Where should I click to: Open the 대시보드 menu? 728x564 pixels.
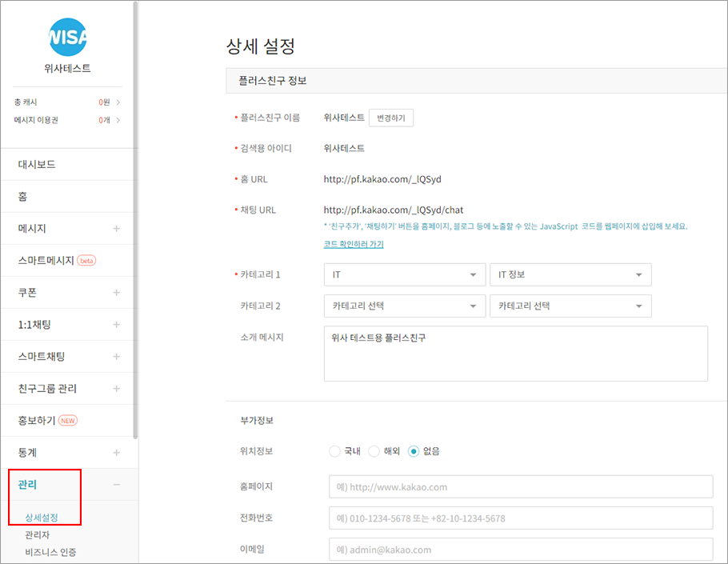coord(68,164)
